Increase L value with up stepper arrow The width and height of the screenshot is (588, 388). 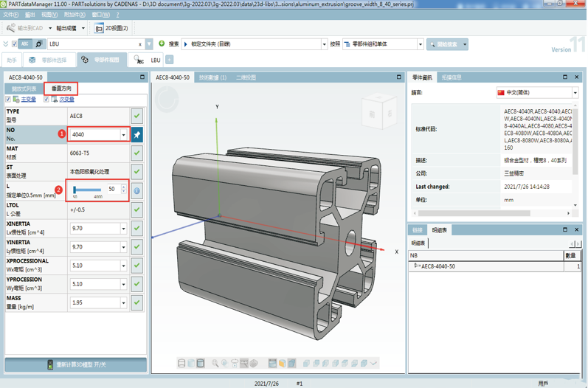pyautogui.click(x=123, y=187)
